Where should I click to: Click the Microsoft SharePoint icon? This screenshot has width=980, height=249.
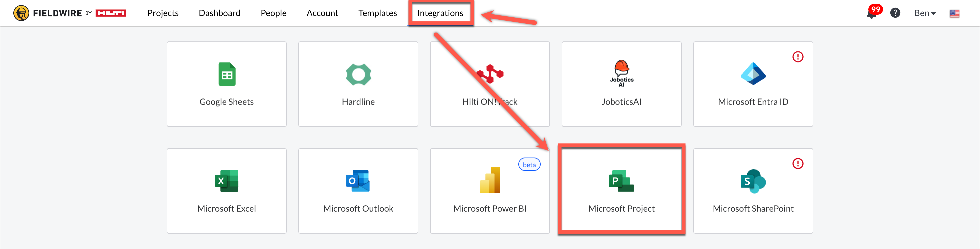753,181
